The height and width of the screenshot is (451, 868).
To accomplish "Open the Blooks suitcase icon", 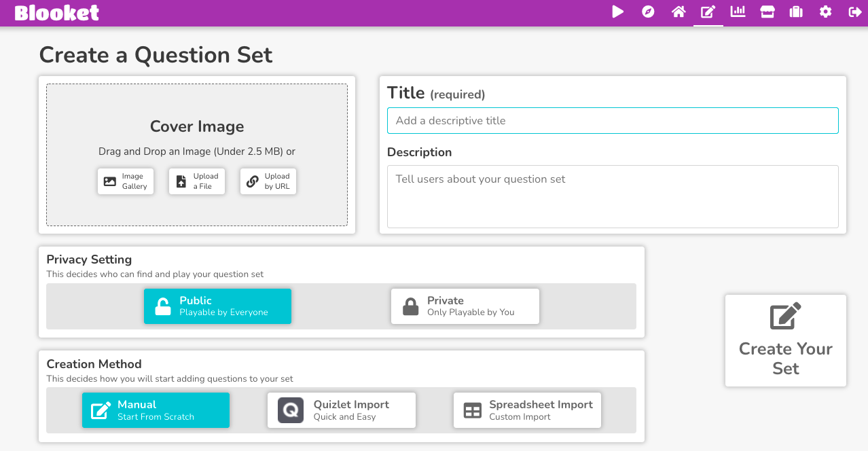I will click(x=796, y=12).
